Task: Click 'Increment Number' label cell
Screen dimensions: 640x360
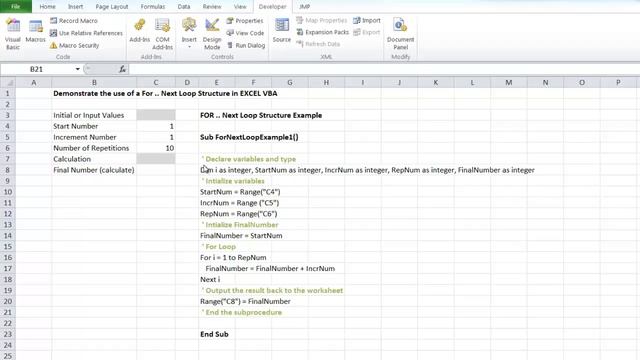Action: (x=94, y=137)
